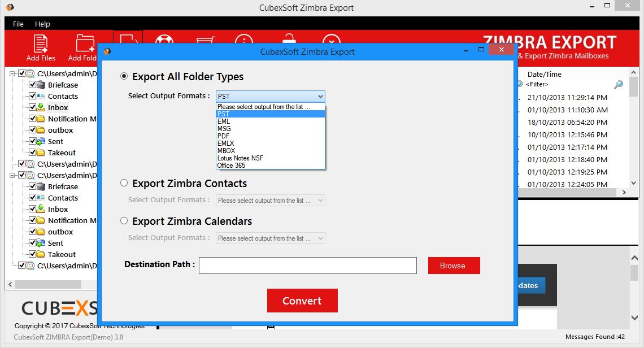Select the Sent folder icon in the lower expanded mailbox
644x348 pixels.
click(41, 243)
